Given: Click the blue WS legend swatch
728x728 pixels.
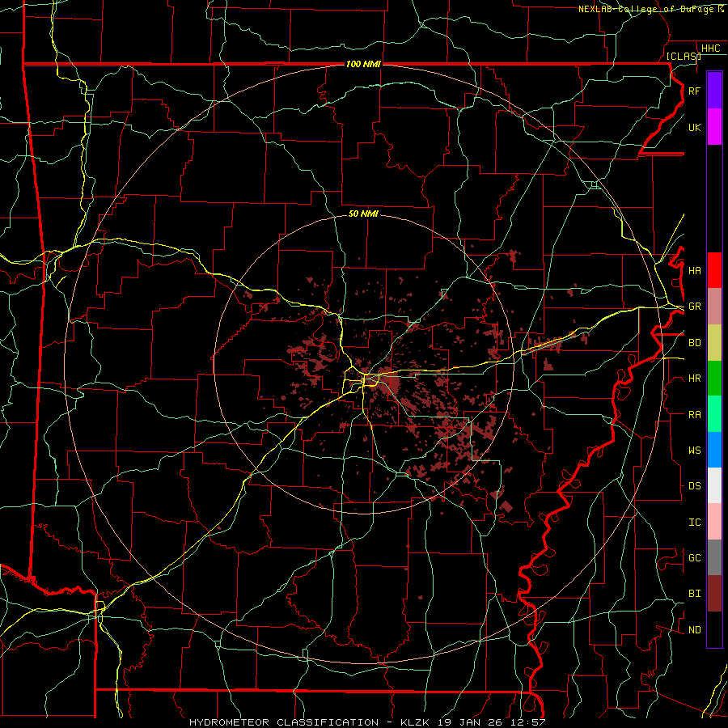Looking at the screenshot, I should tap(714, 450).
